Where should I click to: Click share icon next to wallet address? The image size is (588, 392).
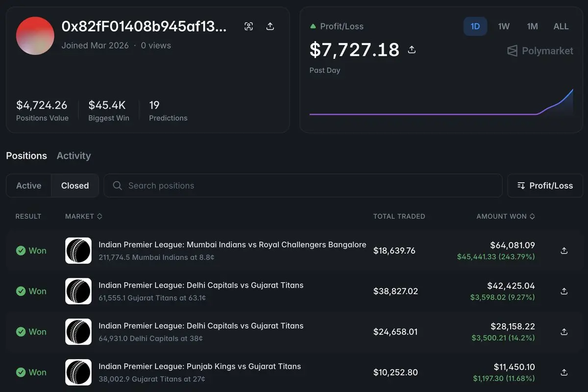coord(270,26)
